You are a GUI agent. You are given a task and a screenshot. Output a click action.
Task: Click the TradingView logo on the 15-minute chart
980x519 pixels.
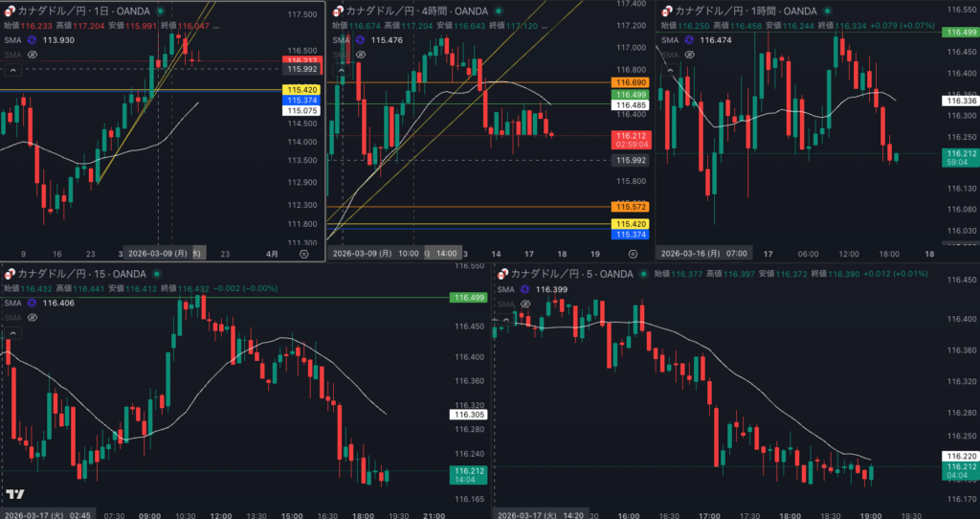(15, 494)
